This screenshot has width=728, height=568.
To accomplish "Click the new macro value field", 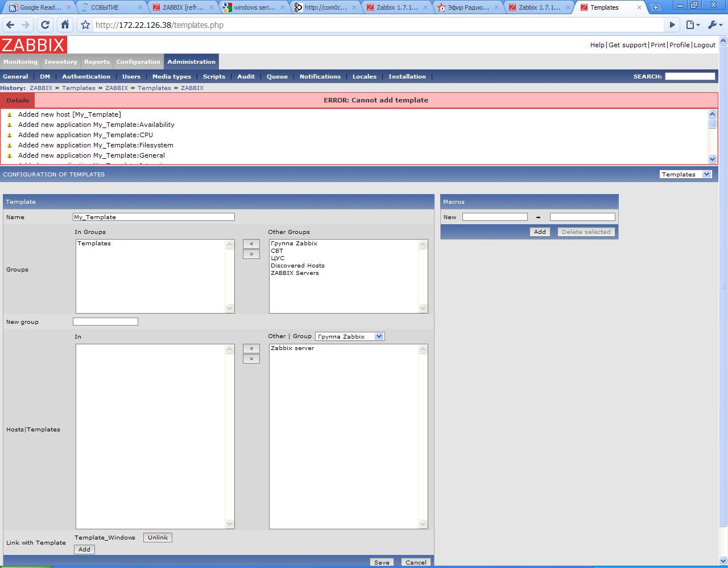I will (x=582, y=217).
